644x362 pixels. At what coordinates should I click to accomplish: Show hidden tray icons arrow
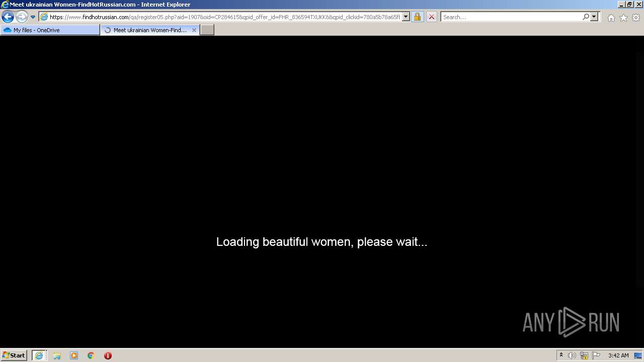tap(561, 355)
